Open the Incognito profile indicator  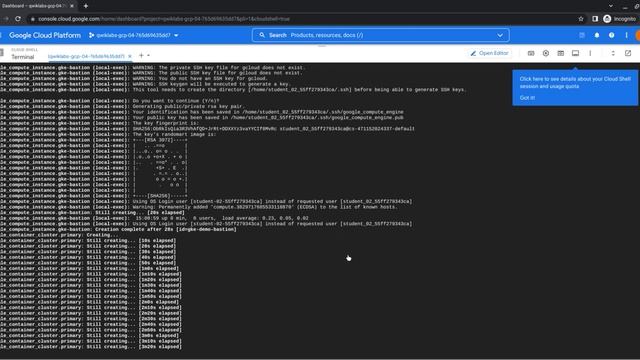(x=620, y=19)
